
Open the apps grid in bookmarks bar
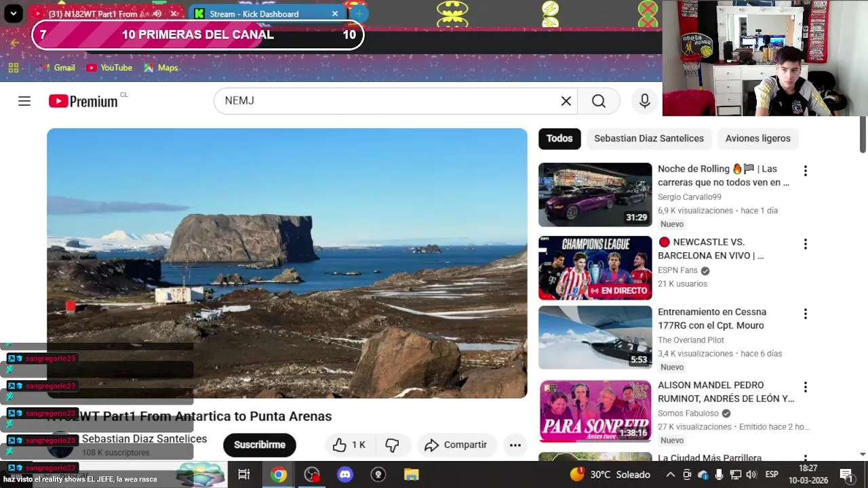pos(14,68)
